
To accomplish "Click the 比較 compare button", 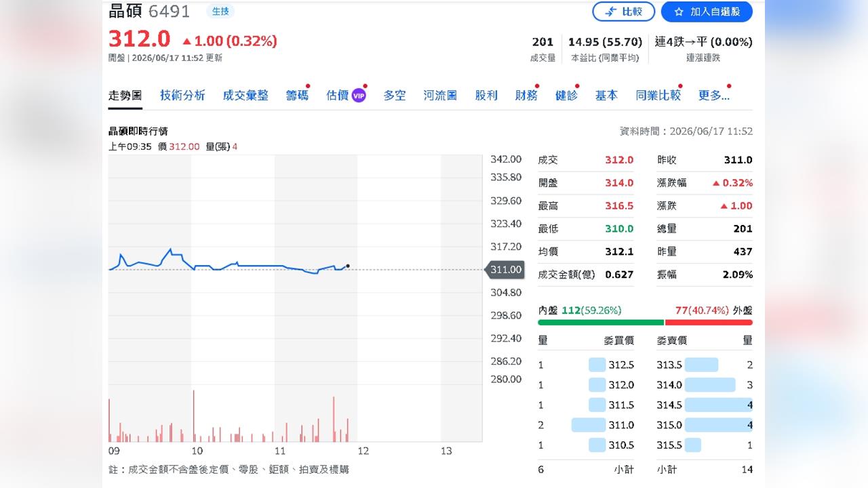I will [x=623, y=12].
